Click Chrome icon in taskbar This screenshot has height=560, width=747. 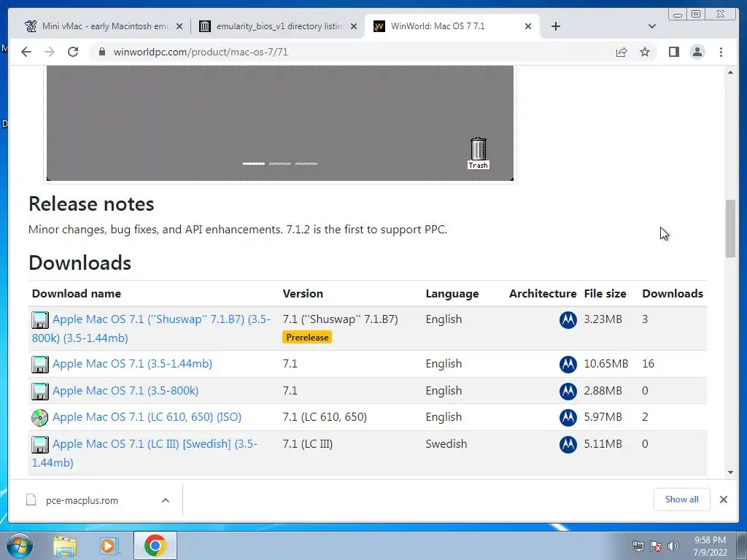155,545
